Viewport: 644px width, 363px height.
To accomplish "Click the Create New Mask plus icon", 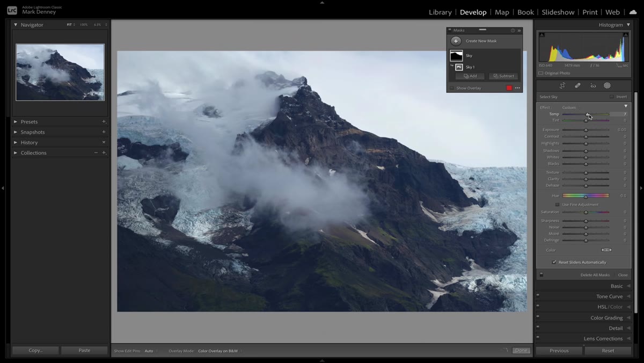I will [456, 41].
